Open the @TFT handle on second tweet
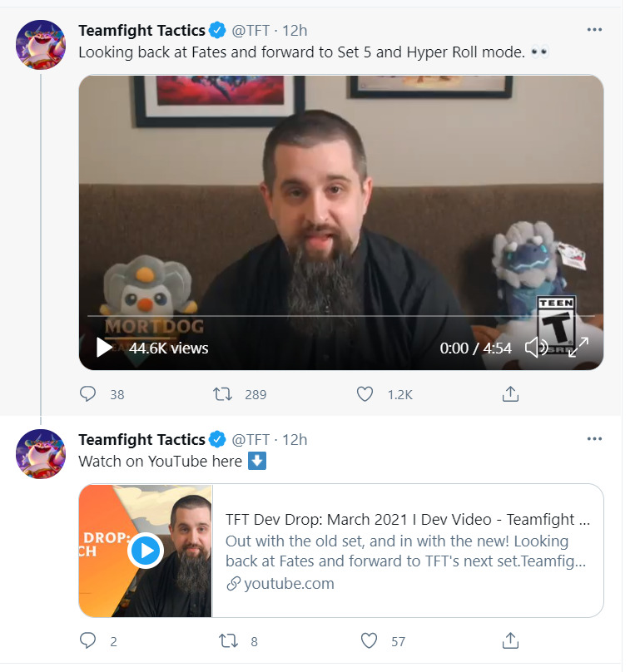Image resolution: width=640 pixels, height=672 pixels. 251,440
